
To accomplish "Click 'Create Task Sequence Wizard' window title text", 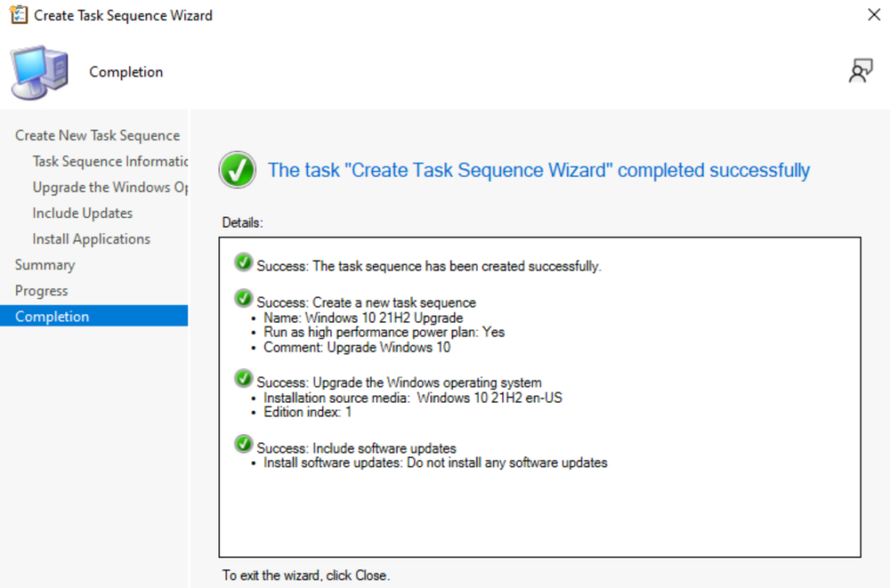I will [123, 16].
